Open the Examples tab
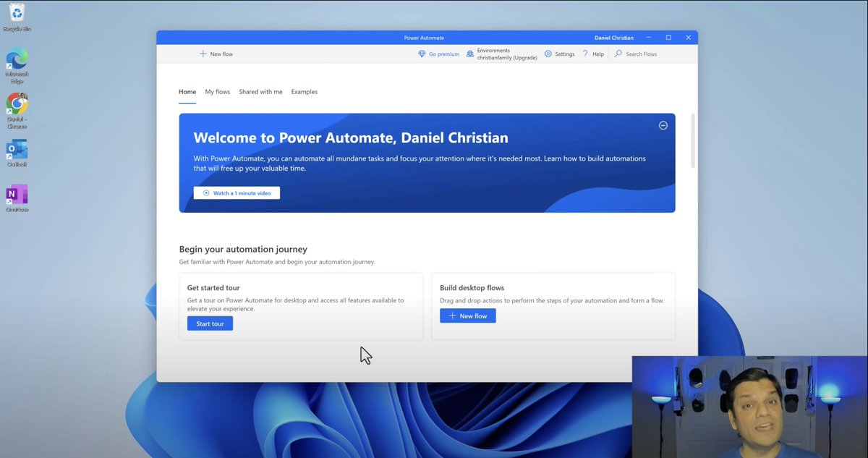This screenshot has height=458, width=868. [x=305, y=92]
